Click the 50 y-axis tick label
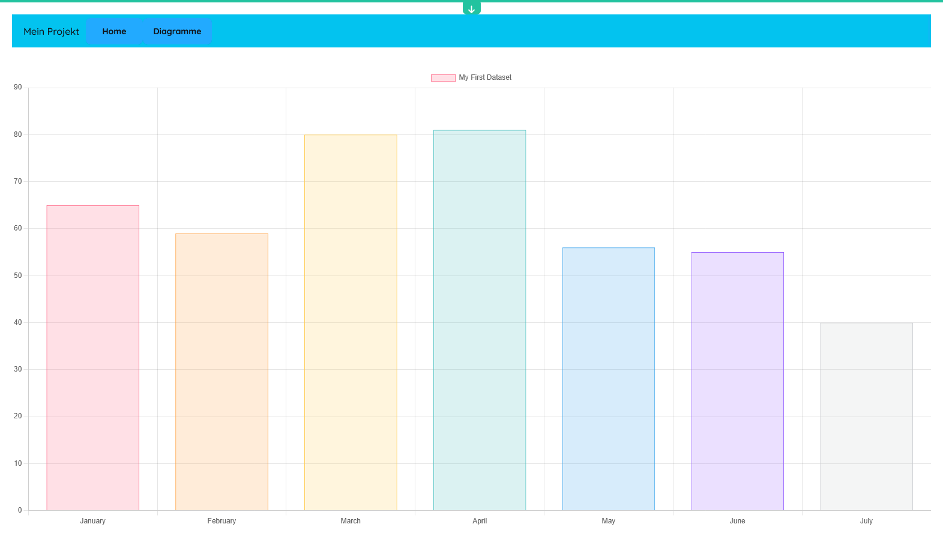The width and height of the screenshot is (943, 560). pyautogui.click(x=18, y=275)
